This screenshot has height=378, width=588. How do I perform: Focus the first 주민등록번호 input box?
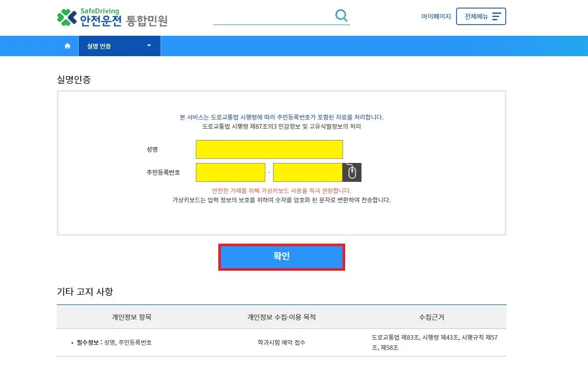pos(230,172)
